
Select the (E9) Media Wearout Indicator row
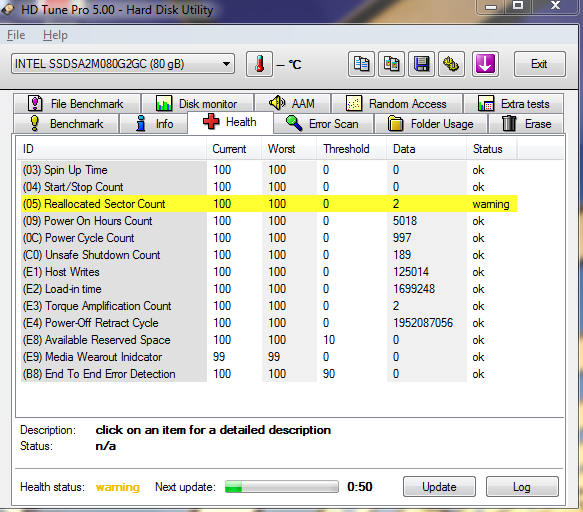tap(269, 357)
